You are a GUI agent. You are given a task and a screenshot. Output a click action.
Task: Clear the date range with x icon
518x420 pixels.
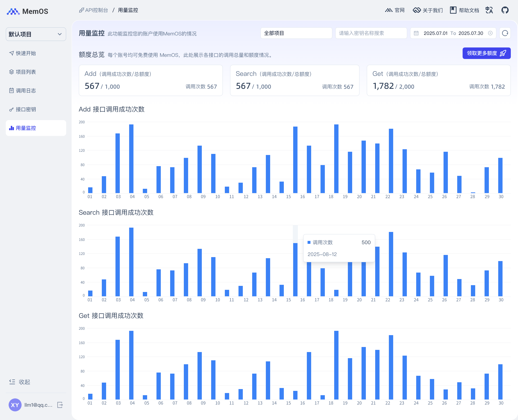(x=490, y=33)
